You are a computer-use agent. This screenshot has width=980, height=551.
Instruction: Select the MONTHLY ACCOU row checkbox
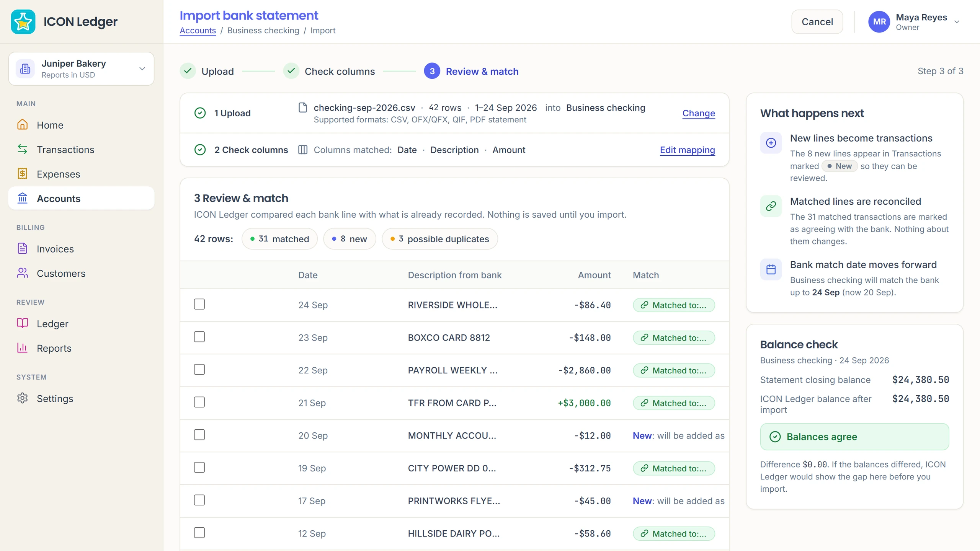199,435
